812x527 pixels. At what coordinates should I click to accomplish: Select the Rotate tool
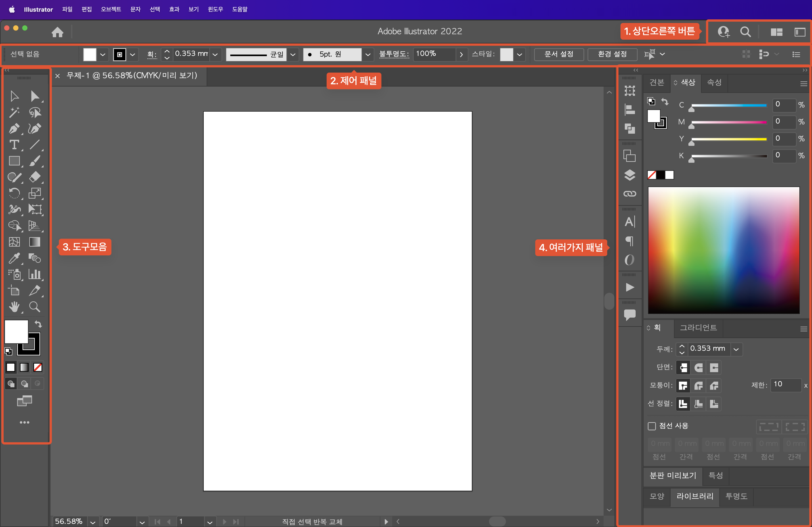tap(14, 193)
